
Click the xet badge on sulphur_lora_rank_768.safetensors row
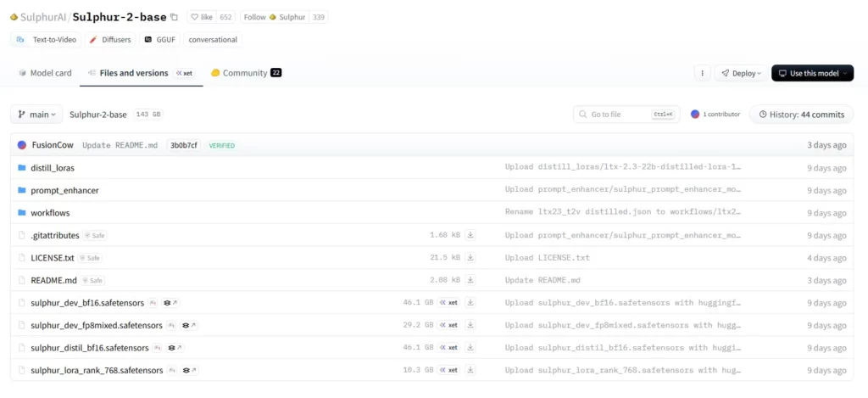pyautogui.click(x=449, y=370)
